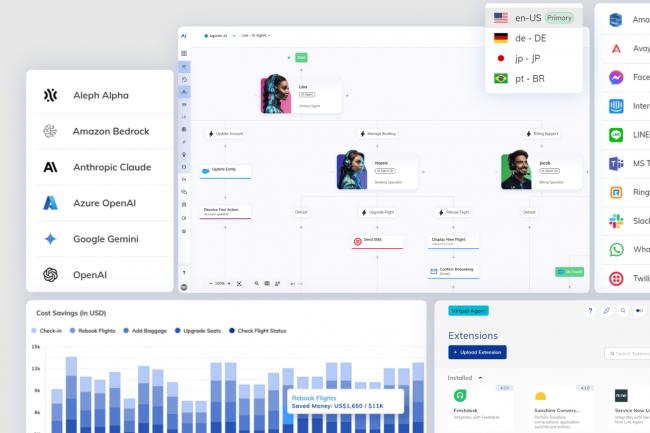This screenshot has width=650, height=433.
Task: Click the Billing Support intent node
Action: (x=542, y=134)
